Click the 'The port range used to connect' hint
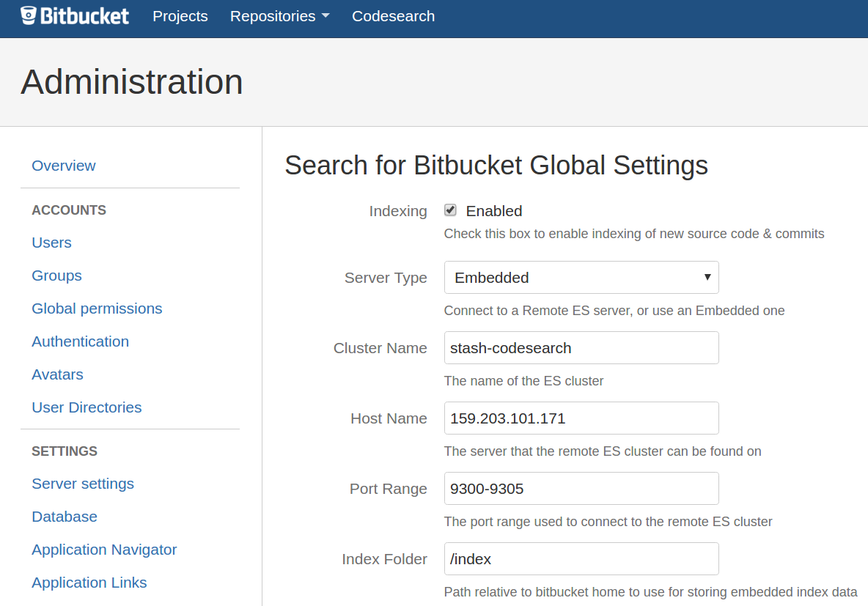This screenshot has height=606, width=868. (x=608, y=521)
